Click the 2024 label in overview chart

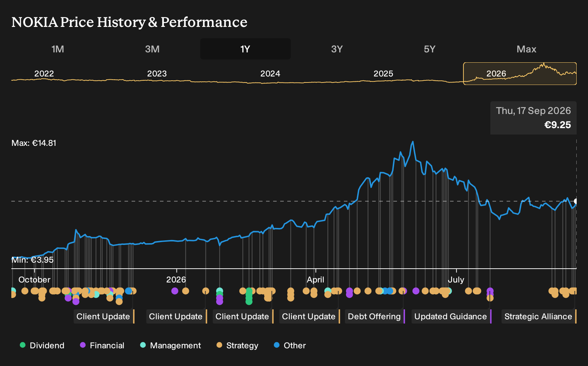(270, 74)
